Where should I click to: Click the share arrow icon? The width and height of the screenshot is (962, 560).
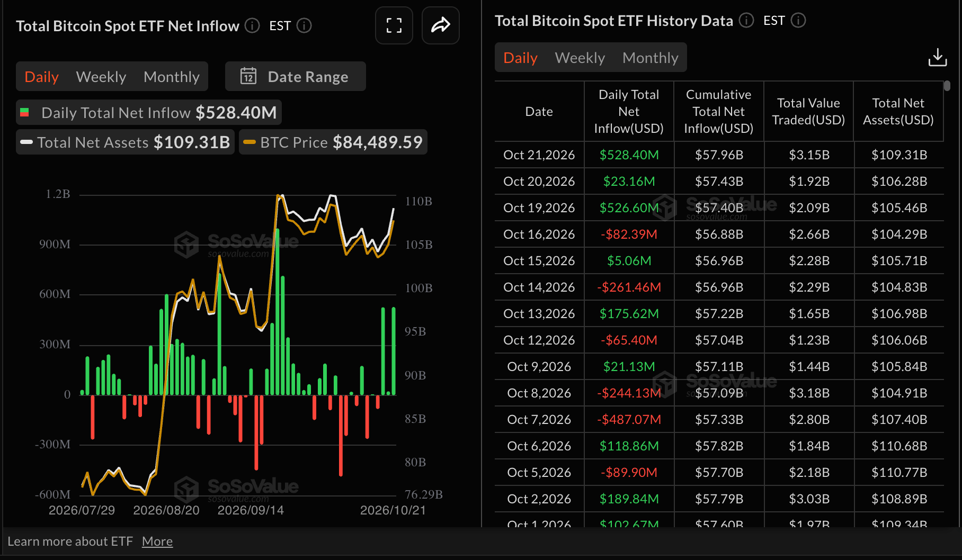[x=440, y=25]
